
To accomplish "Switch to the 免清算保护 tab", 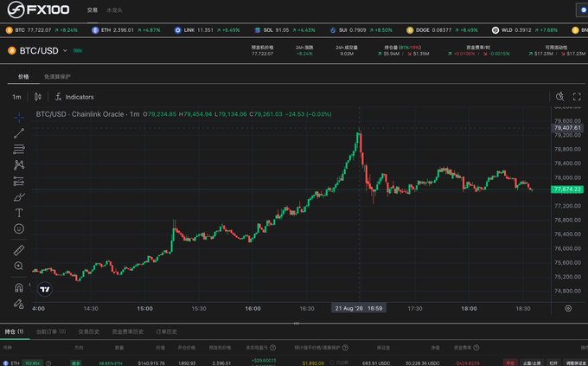I will click(57, 77).
